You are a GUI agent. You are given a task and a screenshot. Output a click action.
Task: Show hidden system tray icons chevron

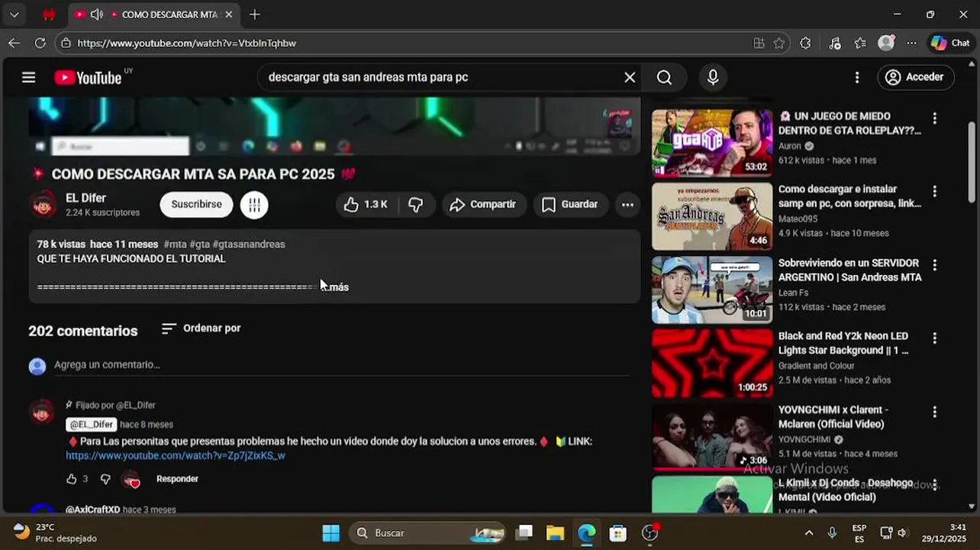pos(809,532)
